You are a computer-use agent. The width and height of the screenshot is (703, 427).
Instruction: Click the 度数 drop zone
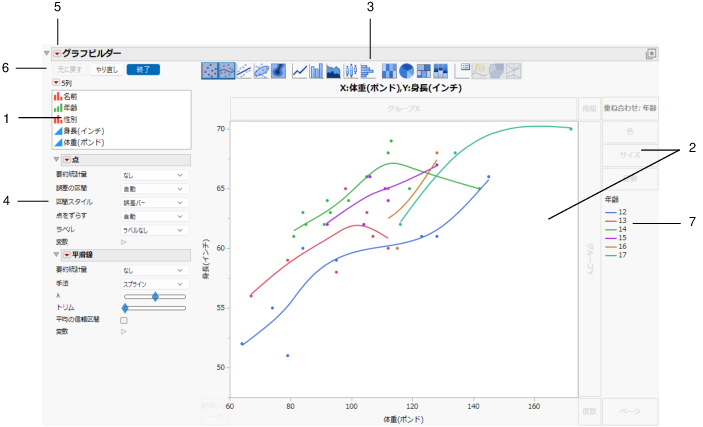[x=589, y=411]
